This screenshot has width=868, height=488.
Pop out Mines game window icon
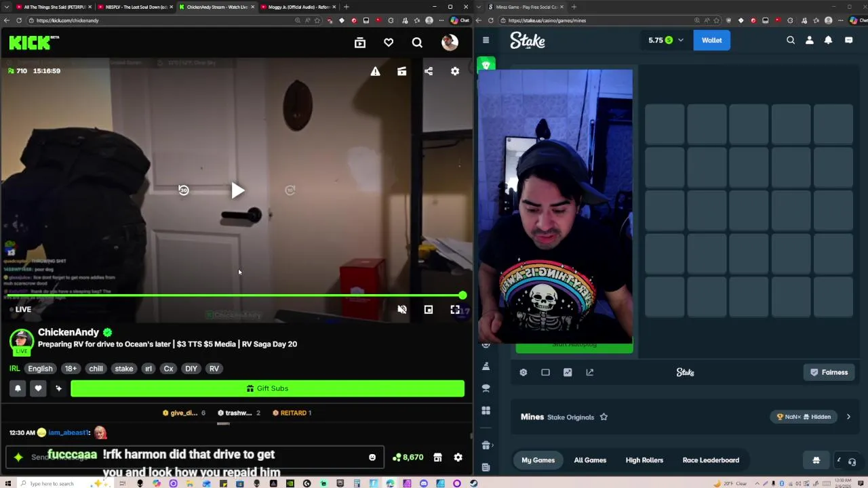[x=590, y=372]
